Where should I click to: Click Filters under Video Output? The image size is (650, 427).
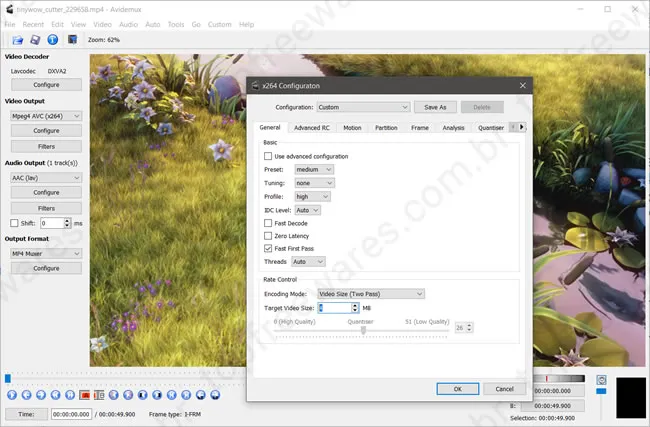pyautogui.click(x=46, y=146)
